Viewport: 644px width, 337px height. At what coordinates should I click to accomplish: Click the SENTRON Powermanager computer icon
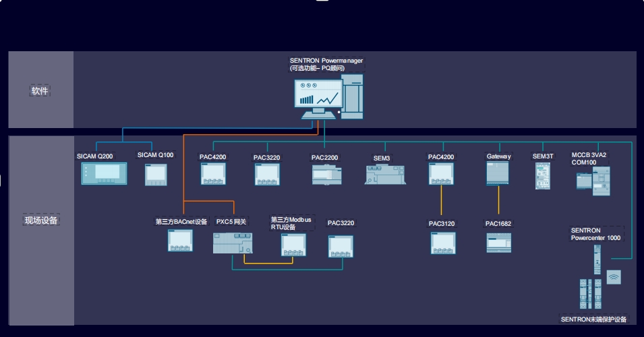(x=328, y=97)
